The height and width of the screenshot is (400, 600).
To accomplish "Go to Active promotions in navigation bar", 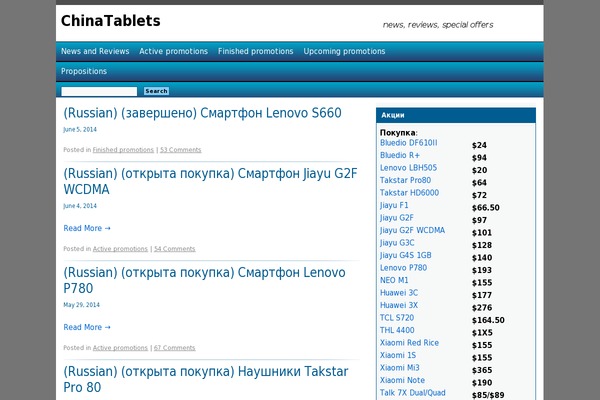I will click(x=173, y=51).
